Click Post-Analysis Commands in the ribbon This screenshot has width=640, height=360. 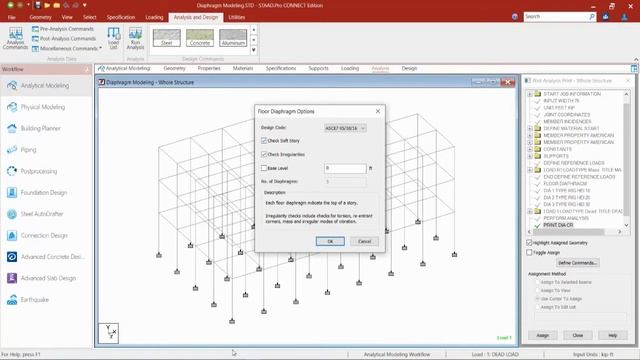64,39
